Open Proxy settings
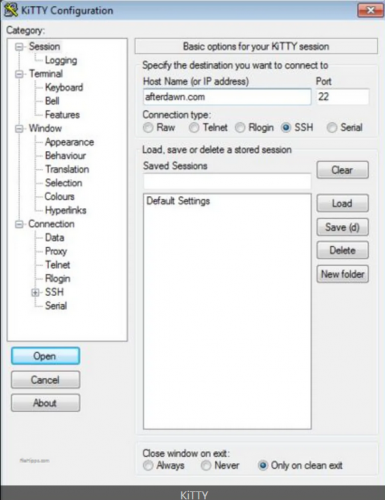Screen dimensions: 385x500 tap(56, 251)
